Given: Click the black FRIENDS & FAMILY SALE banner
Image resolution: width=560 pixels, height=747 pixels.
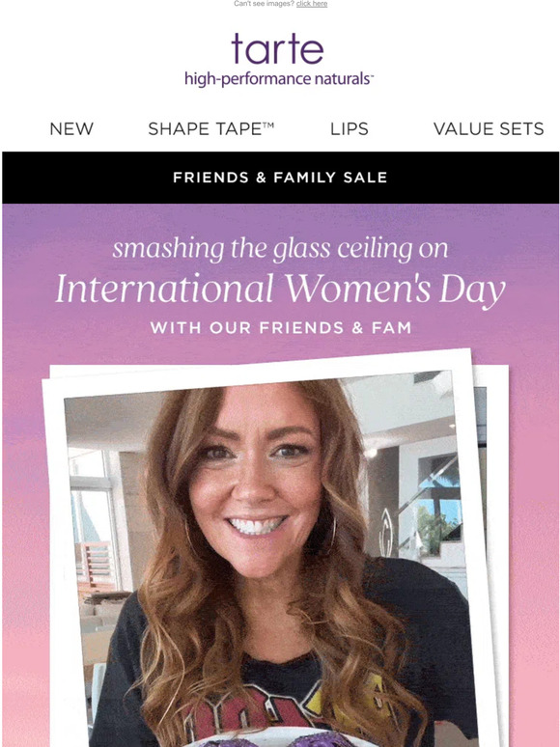Looking at the screenshot, I should 280,178.
